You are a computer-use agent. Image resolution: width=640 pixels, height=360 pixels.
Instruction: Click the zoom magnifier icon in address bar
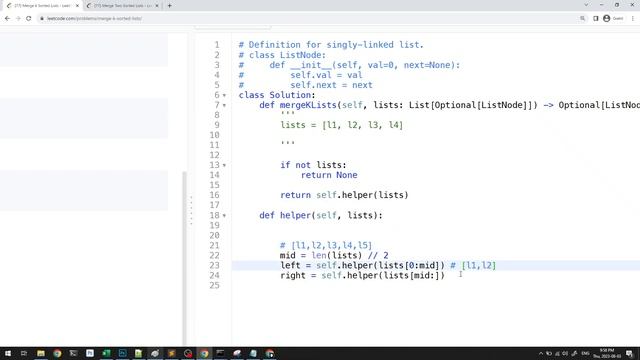tap(582, 18)
